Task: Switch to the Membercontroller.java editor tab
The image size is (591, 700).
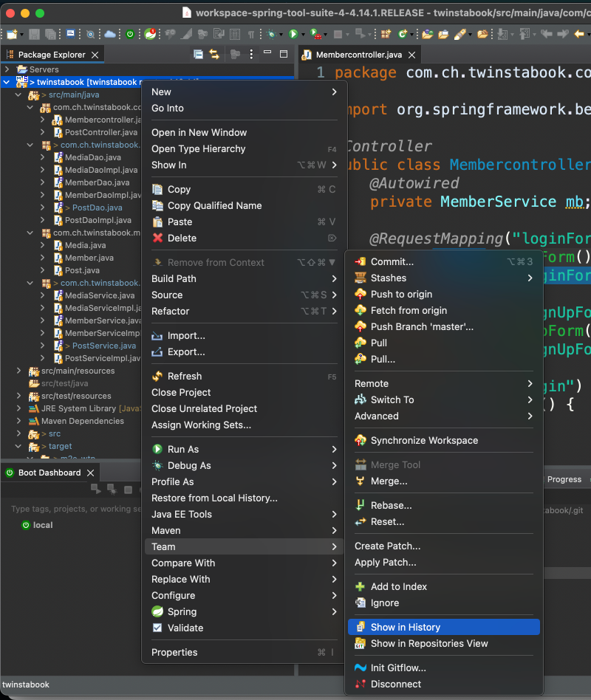Action: [358, 55]
